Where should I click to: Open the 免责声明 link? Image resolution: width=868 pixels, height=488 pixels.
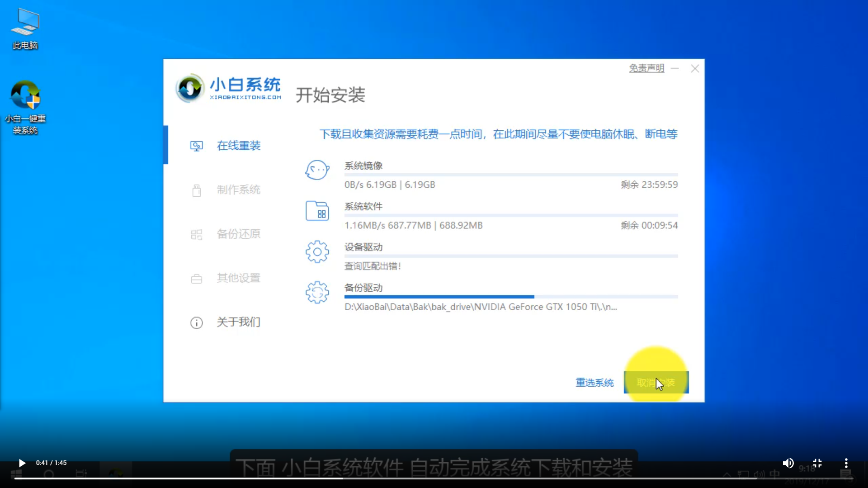point(646,68)
